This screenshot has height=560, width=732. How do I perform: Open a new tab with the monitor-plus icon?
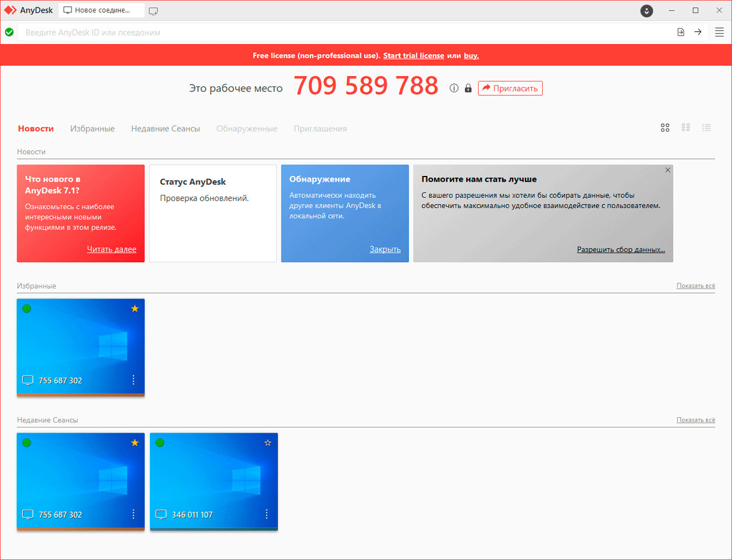coord(153,11)
